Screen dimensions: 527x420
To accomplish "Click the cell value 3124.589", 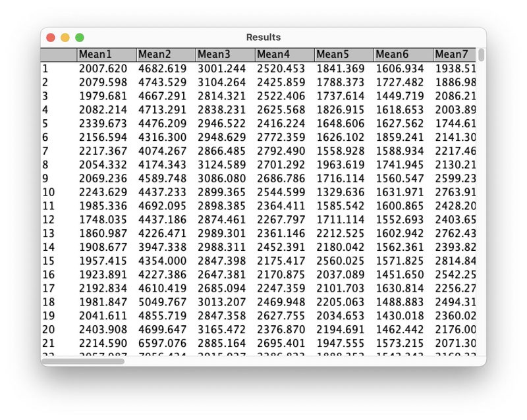I will [x=222, y=165].
